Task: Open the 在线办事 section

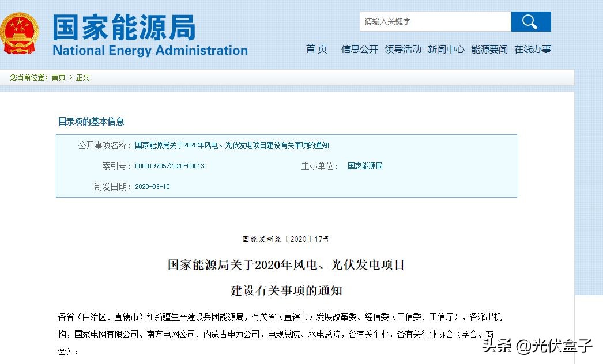Action: 532,50
